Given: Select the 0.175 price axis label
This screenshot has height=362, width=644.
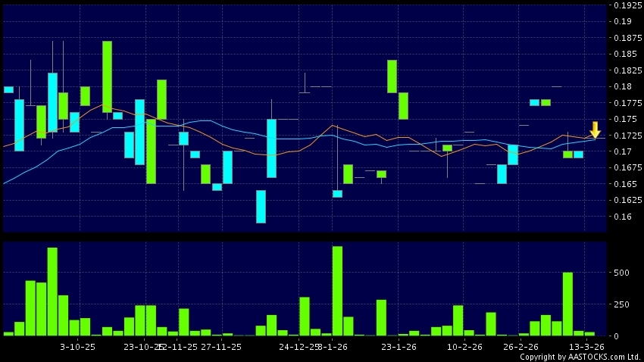Looking at the screenshot, I should coord(624,119).
